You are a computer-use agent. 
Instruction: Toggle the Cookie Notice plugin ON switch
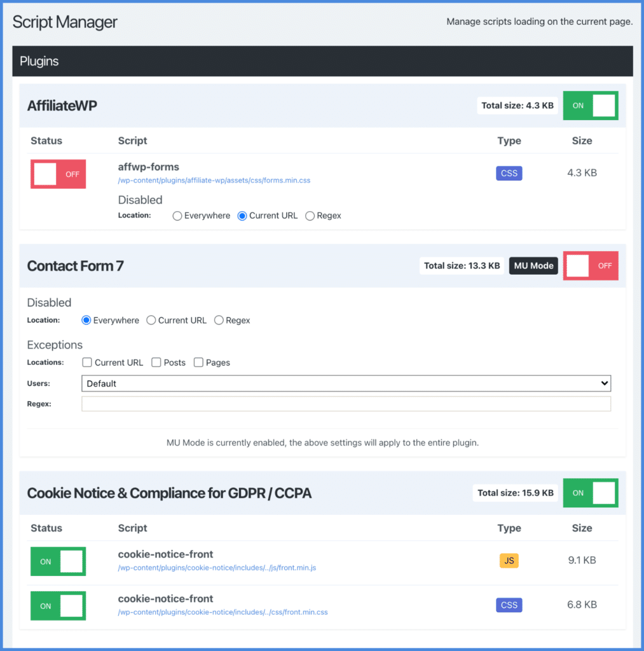591,493
